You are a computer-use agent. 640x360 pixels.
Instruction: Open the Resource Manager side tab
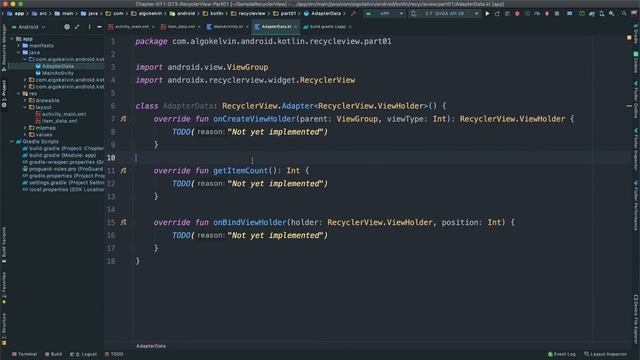tap(4, 47)
